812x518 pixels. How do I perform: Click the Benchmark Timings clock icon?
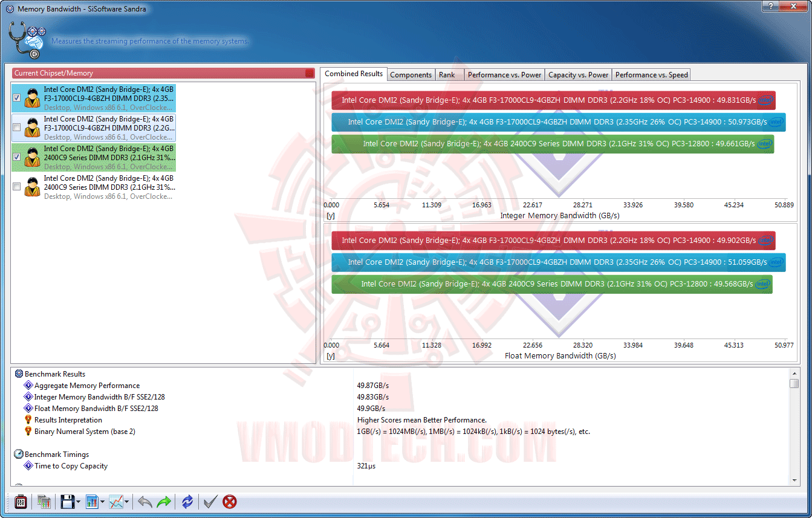point(19,454)
